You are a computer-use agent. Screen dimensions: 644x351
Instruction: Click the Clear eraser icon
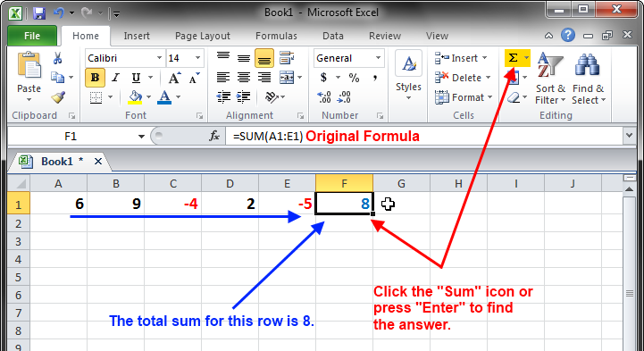(514, 97)
